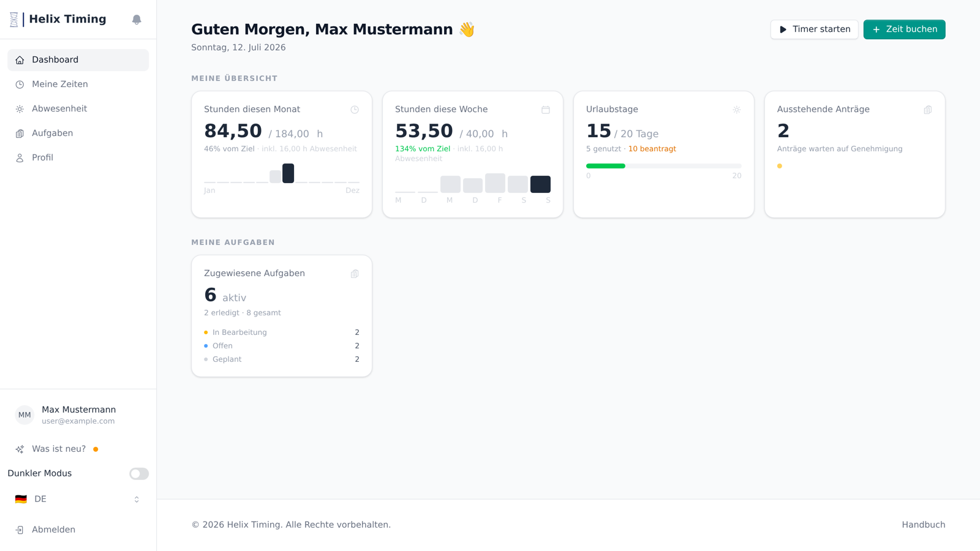Click the Offen task status row
980x551 pixels.
pos(282,346)
